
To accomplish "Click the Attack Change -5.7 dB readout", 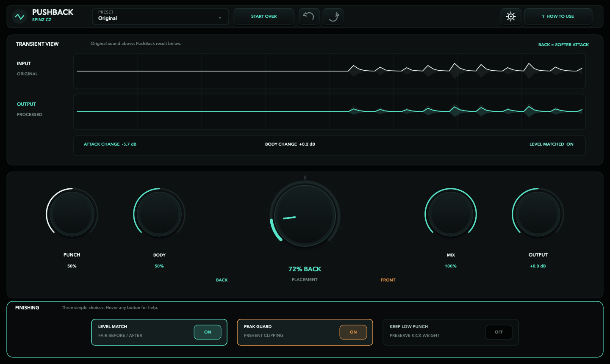I will [x=110, y=144].
